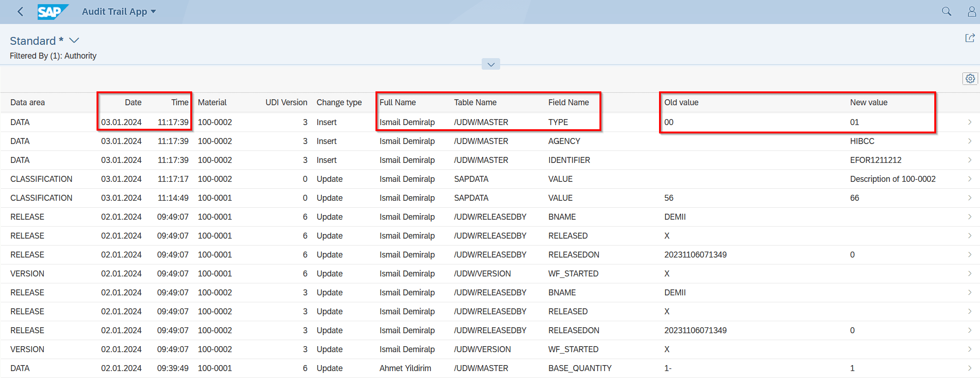Viewport: 980px width, 378px height.
Task: Open details arrow for AGENCY row
Action: click(970, 141)
